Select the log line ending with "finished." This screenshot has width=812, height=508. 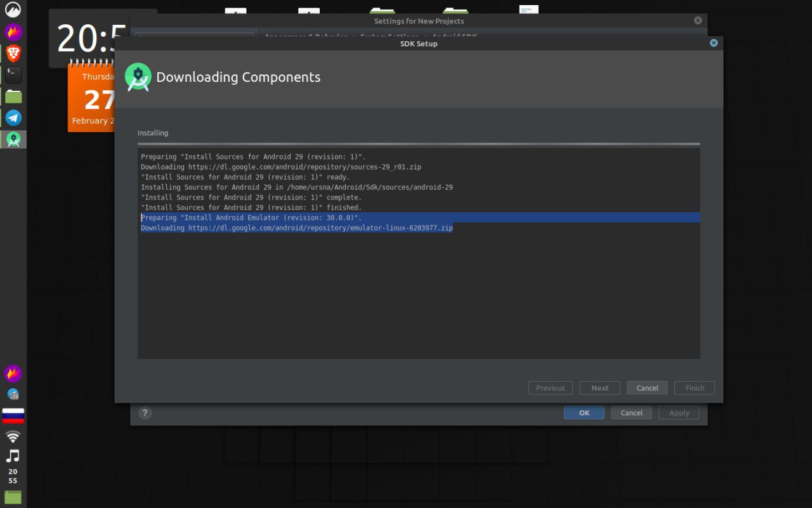pyautogui.click(x=251, y=208)
